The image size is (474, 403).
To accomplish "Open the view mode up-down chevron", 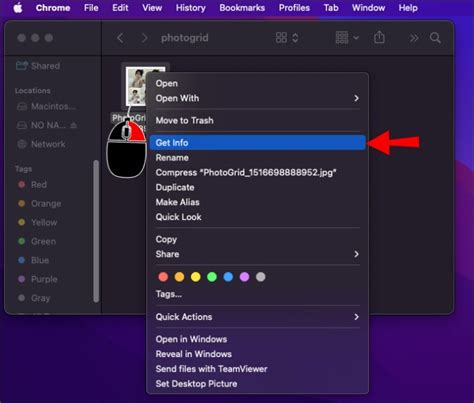I will pyautogui.click(x=295, y=38).
